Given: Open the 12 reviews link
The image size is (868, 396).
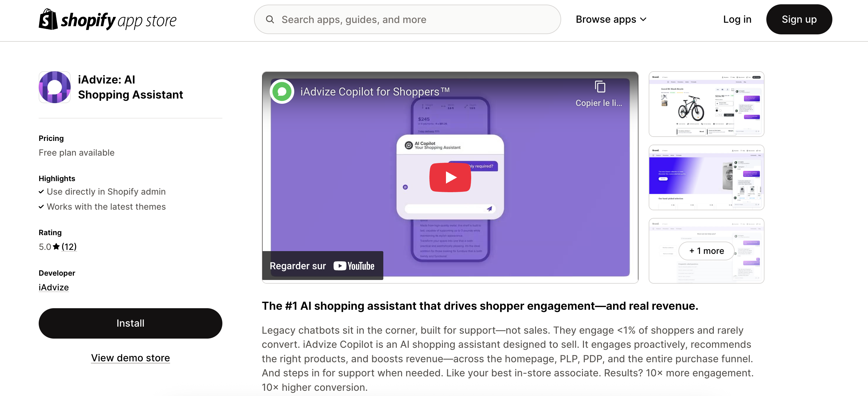Looking at the screenshot, I should click(x=69, y=247).
